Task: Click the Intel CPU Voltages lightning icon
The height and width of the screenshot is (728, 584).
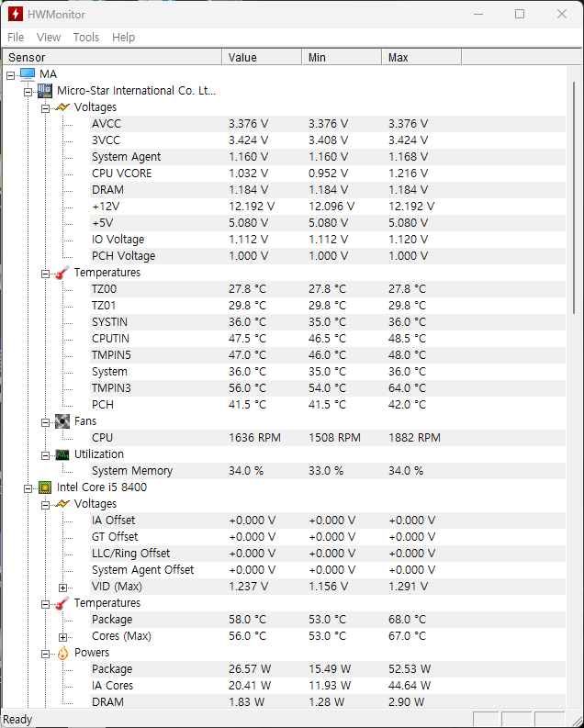Action: (x=62, y=504)
